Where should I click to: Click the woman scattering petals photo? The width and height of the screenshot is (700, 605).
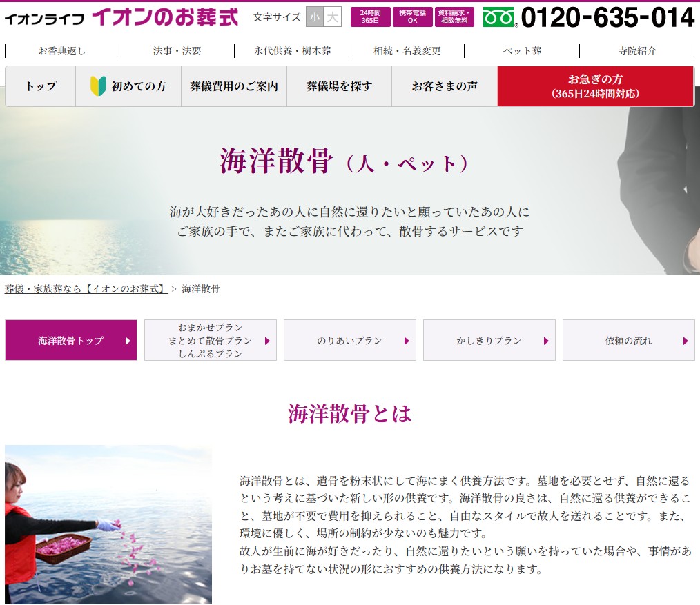[x=108, y=524]
